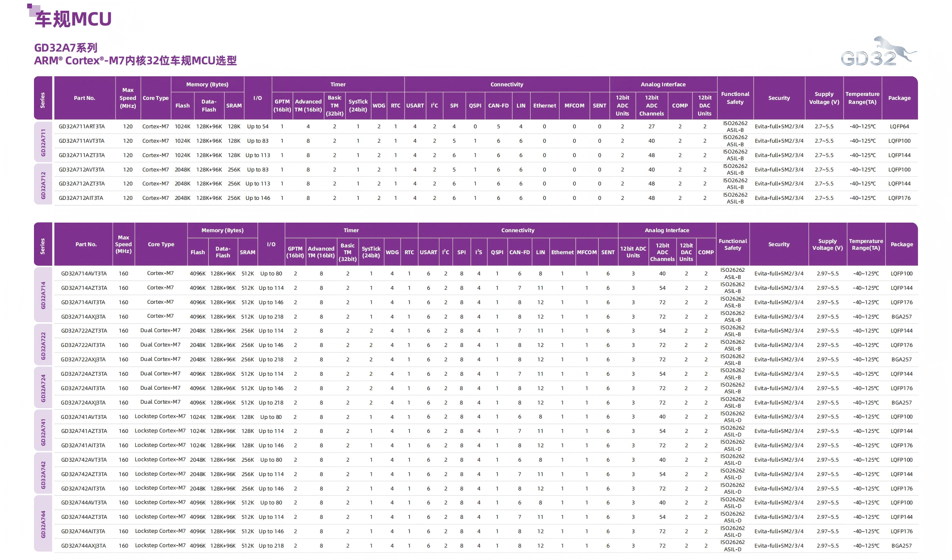Click the GD32A7系列 heading text
952x560 pixels.
coord(66,48)
